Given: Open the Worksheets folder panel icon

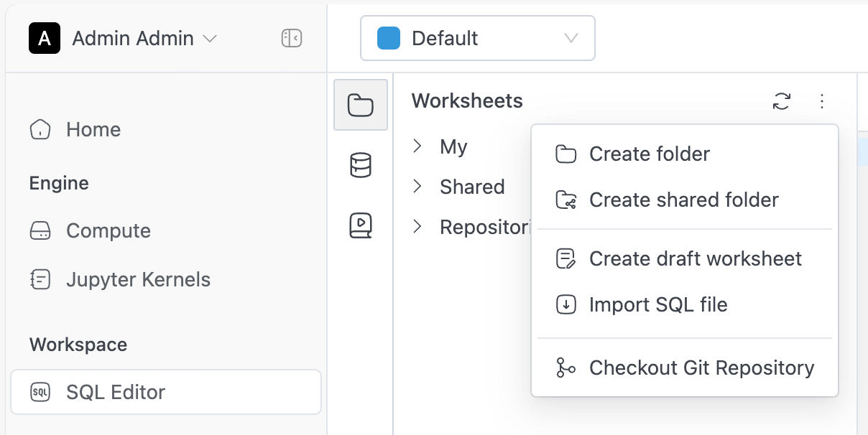Looking at the screenshot, I should pyautogui.click(x=361, y=105).
